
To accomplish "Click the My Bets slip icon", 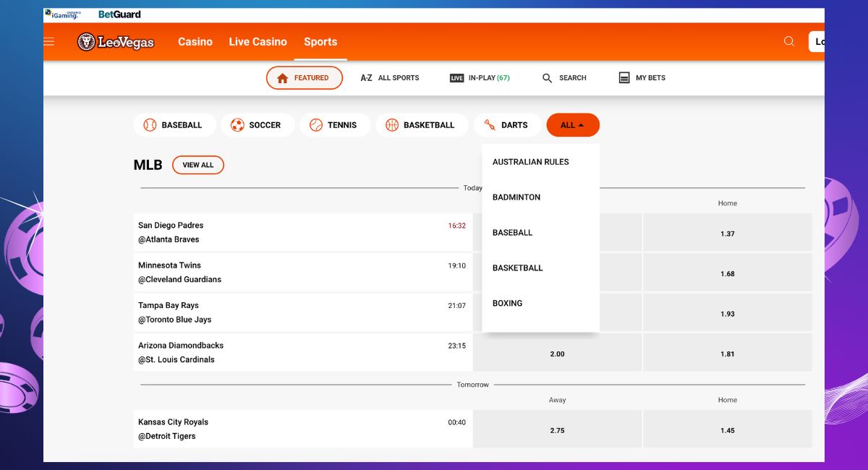I will pos(624,78).
